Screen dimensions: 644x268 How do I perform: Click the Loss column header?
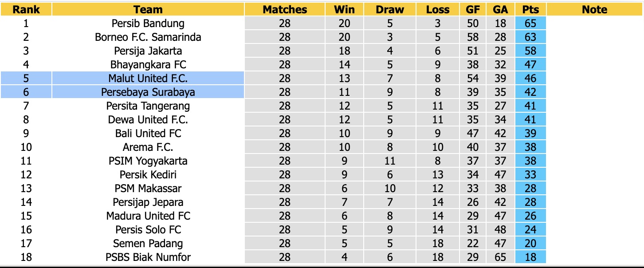438,9
